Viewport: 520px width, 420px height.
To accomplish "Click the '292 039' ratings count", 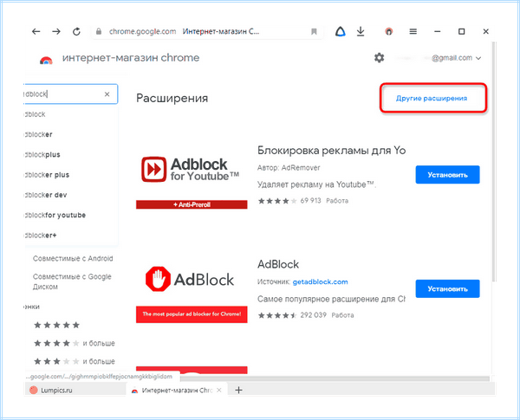I will 314,315.
